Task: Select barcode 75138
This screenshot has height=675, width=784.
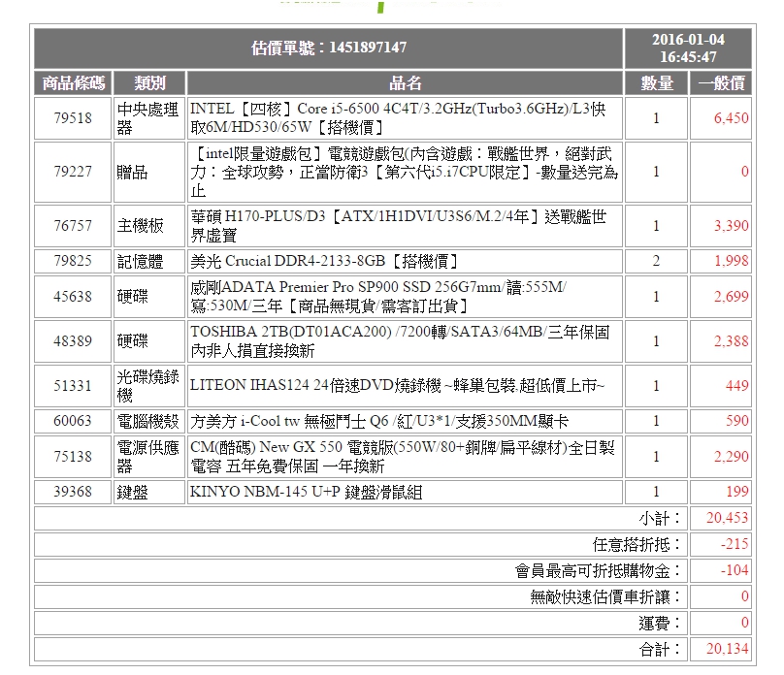Action: 73,457
